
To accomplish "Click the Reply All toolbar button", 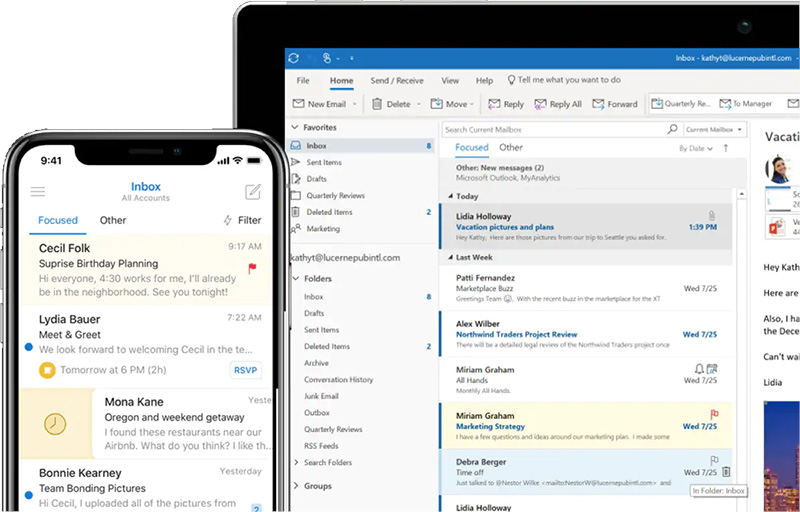I will [x=558, y=104].
